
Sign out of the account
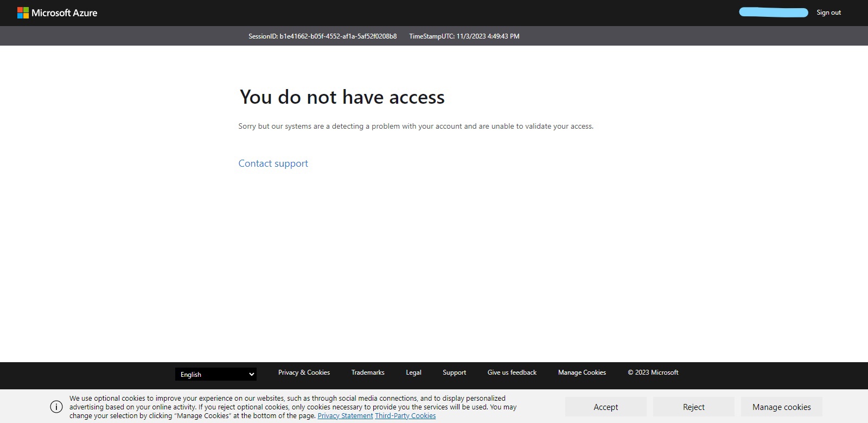pyautogui.click(x=828, y=12)
